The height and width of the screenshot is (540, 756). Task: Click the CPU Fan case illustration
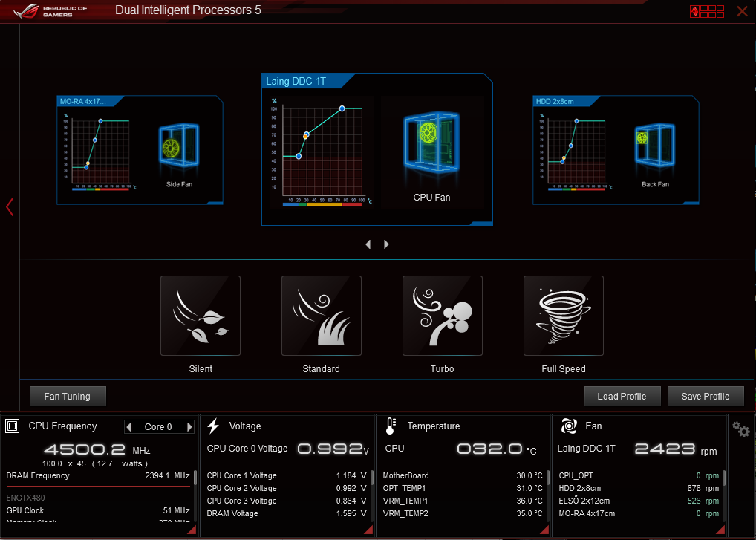[431, 143]
